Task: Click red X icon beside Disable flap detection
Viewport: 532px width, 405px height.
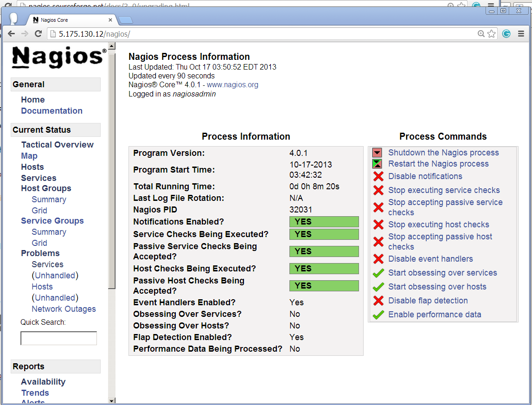Action: pos(378,301)
